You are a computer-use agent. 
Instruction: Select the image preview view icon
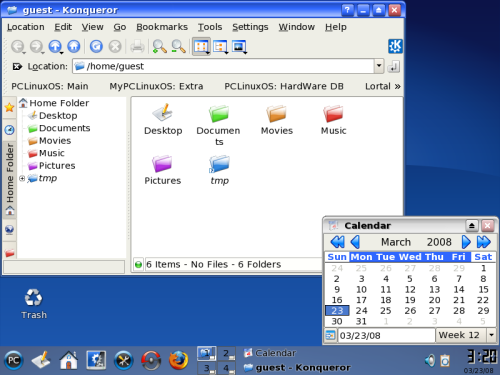(239, 46)
